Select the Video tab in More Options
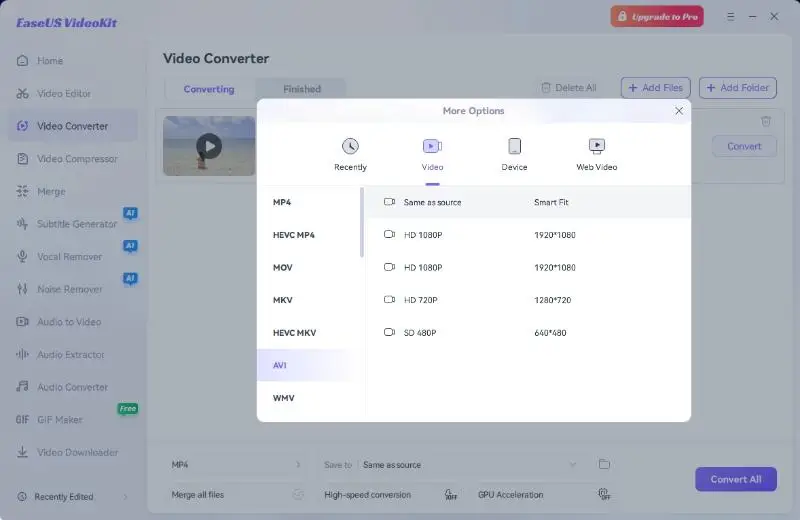 click(x=432, y=155)
